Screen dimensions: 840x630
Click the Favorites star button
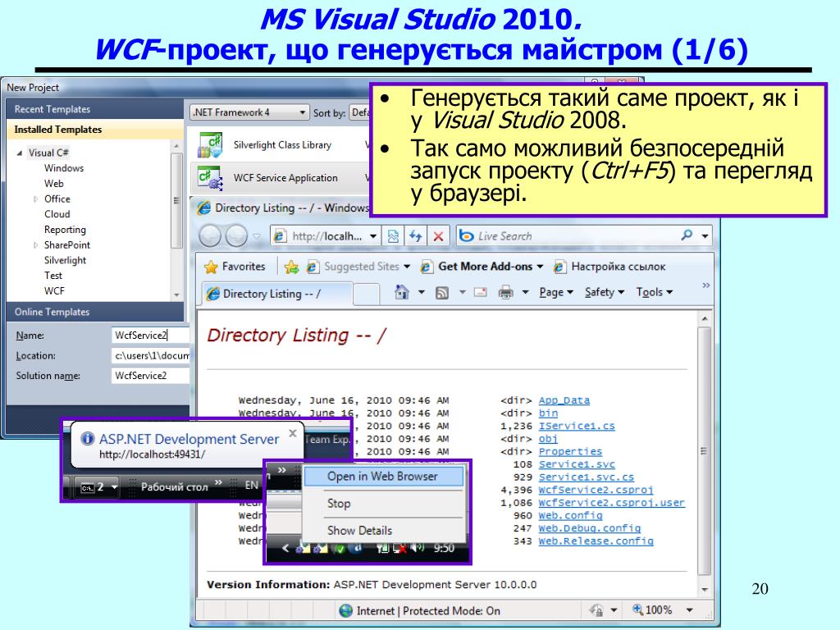coord(235,267)
